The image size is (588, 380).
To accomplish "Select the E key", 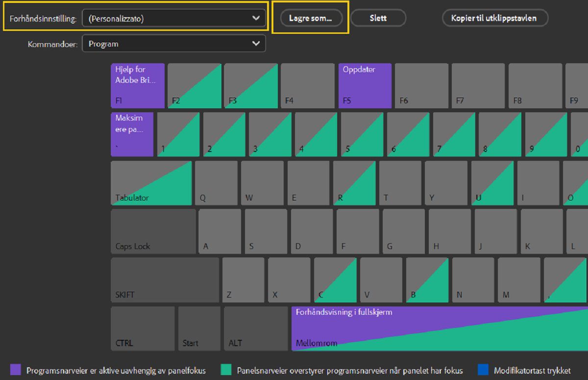I will coord(309,183).
